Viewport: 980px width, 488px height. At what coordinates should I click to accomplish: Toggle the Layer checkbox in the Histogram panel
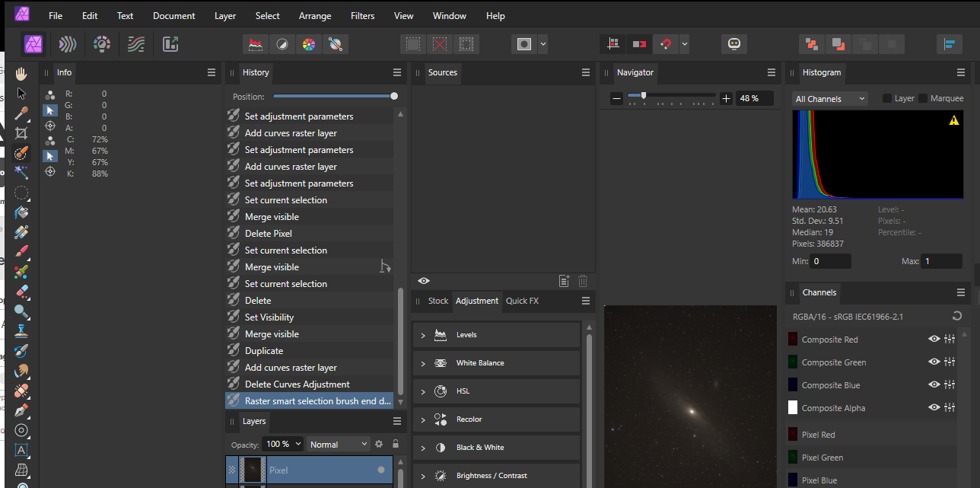pos(889,98)
